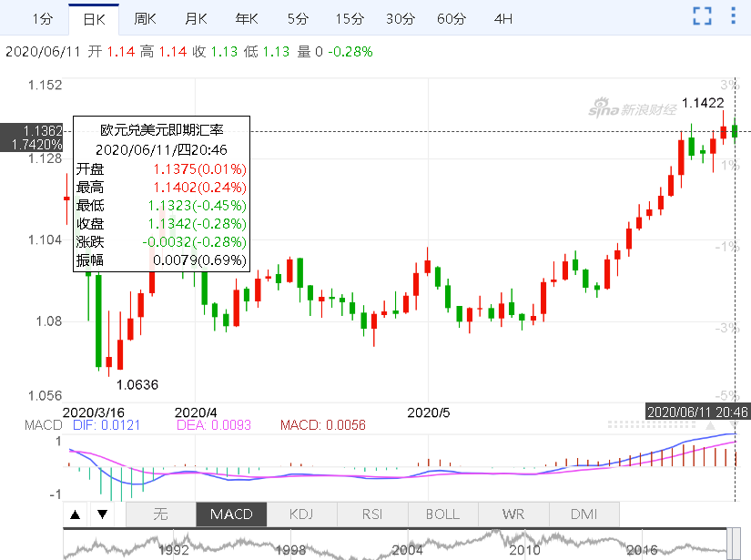Select the MACD indicator button
This screenshot has width=751, height=560.
pos(231,514)
